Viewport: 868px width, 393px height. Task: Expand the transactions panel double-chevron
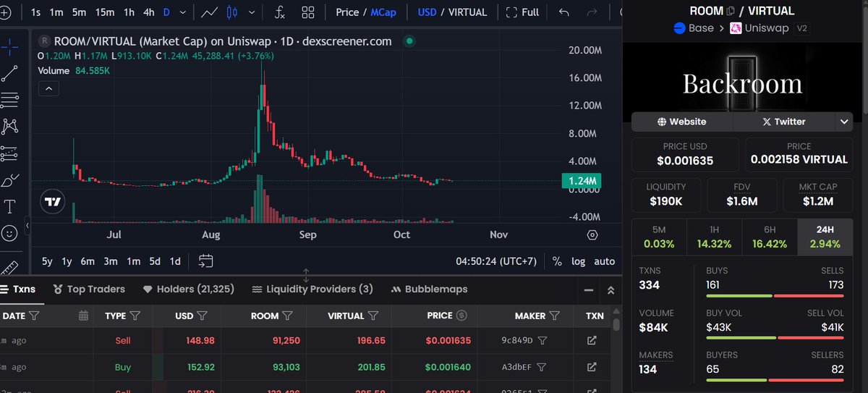click(610, 290)
